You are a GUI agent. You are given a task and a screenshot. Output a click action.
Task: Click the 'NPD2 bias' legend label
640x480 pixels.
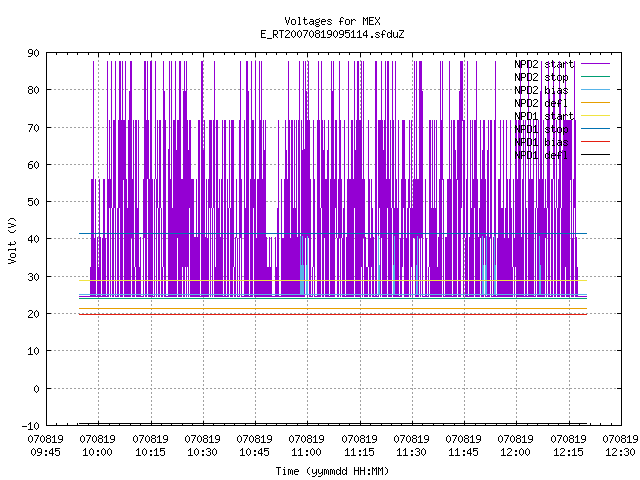click(x=541, y=90)
